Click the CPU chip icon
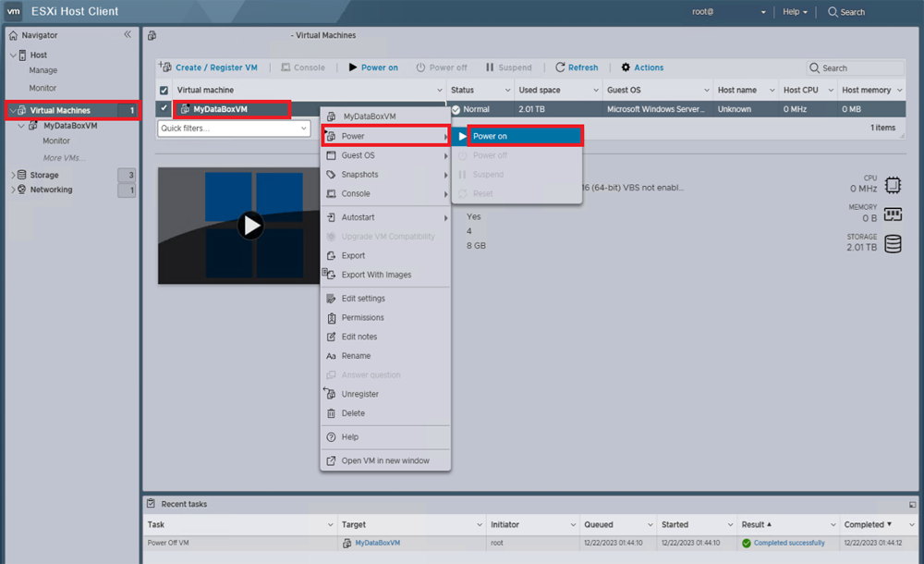This screenshot has height=564, width=924. click(x=893, y=185)
